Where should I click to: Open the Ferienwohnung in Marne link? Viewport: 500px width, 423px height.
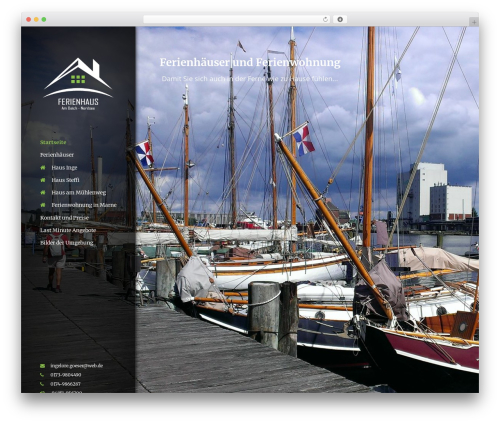84,205
